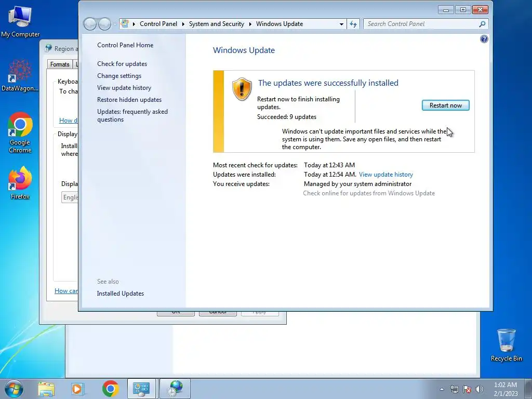The width and height of the screenshot is (532, 399).
Task: Open View update history sidebar link
Action: [124, 87]
